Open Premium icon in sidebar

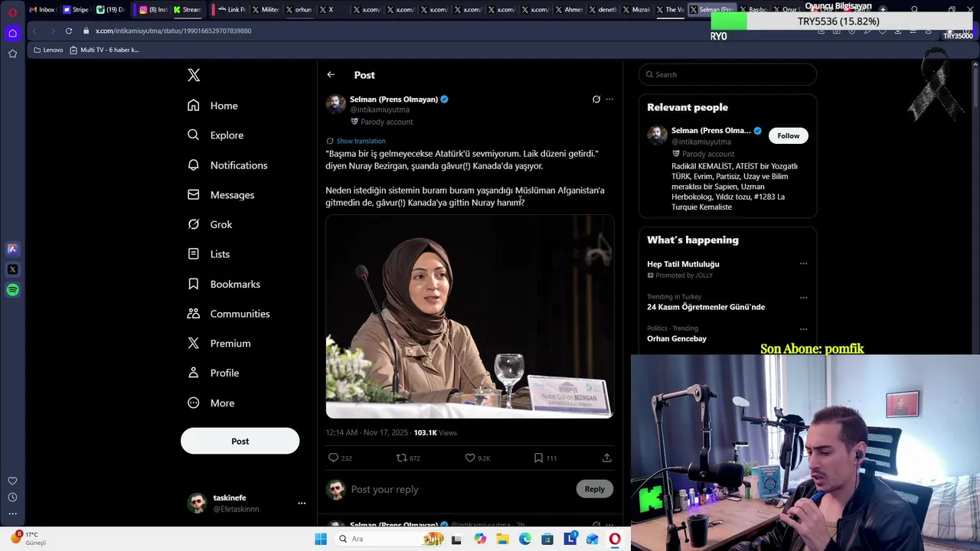click(194, 344)
